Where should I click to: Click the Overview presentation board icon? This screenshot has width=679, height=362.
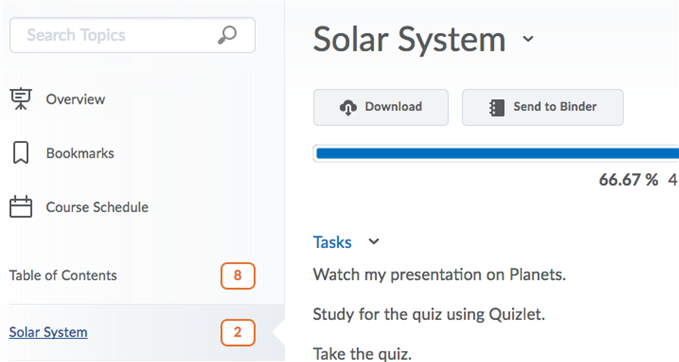(x=21, y=99)
